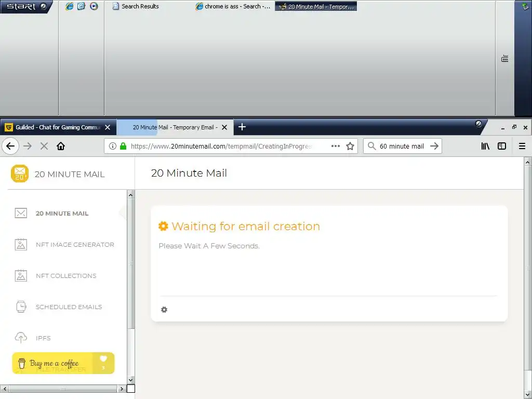Click the 20minutemail URL address field
Screen dimensions: 532x399
tap(220, 146)
